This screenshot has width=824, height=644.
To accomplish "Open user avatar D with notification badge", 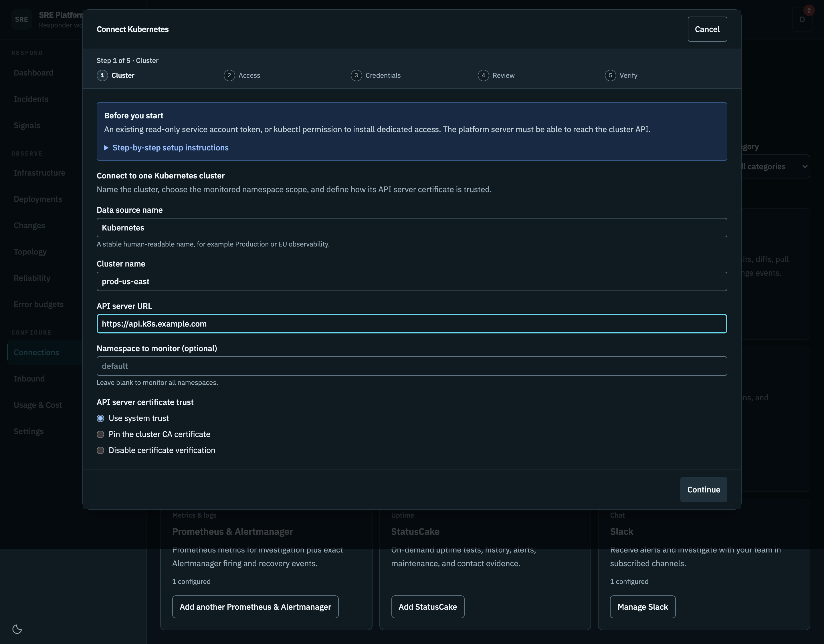I will tap(802, 19).
